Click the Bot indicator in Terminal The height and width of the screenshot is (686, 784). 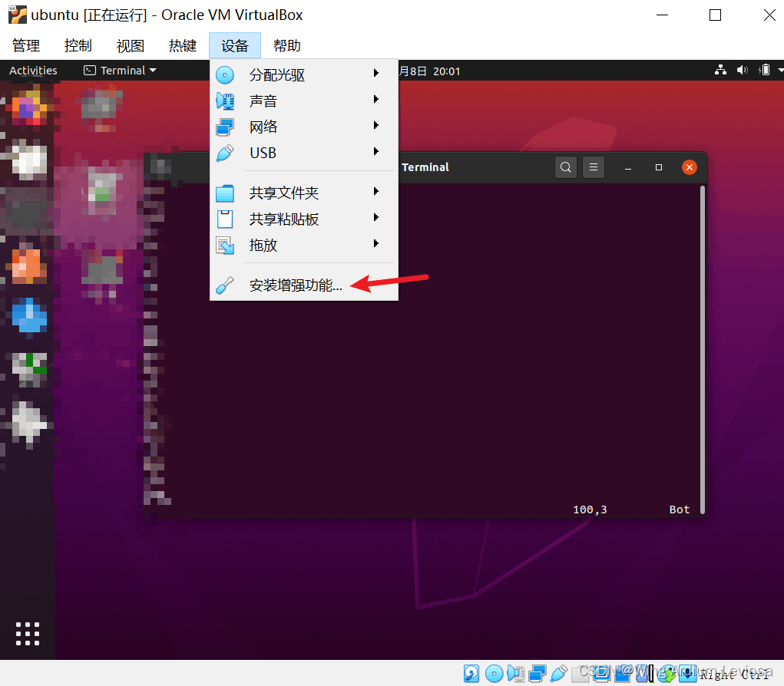tap(680, 510)
